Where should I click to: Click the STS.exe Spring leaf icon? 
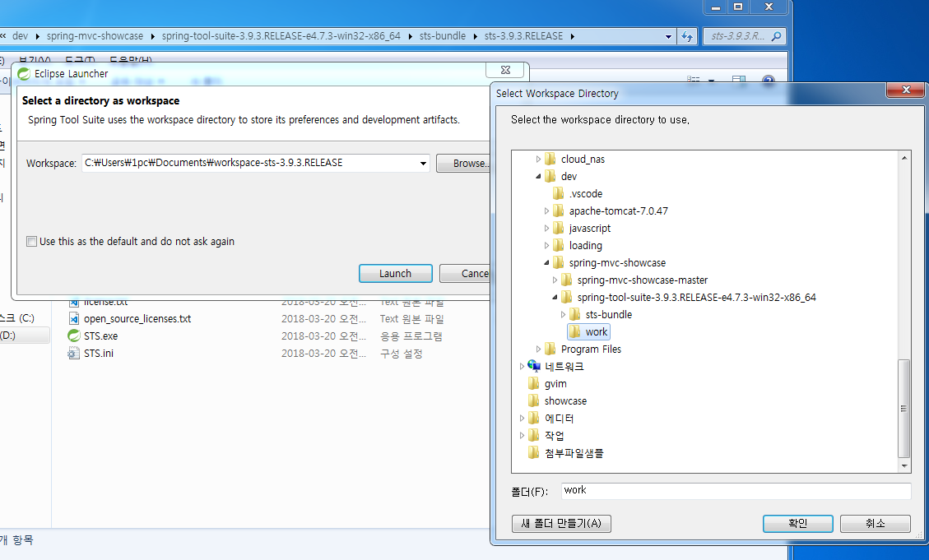coord(74,336)
